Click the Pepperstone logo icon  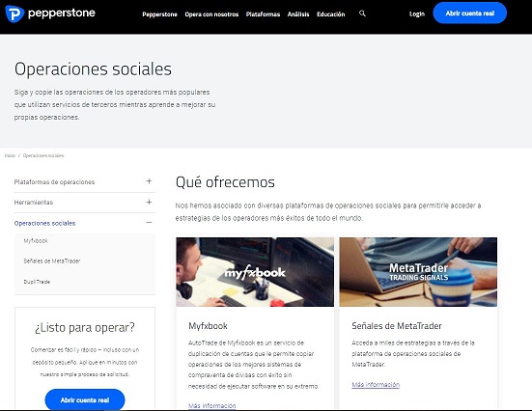click(x=14, y=14)
